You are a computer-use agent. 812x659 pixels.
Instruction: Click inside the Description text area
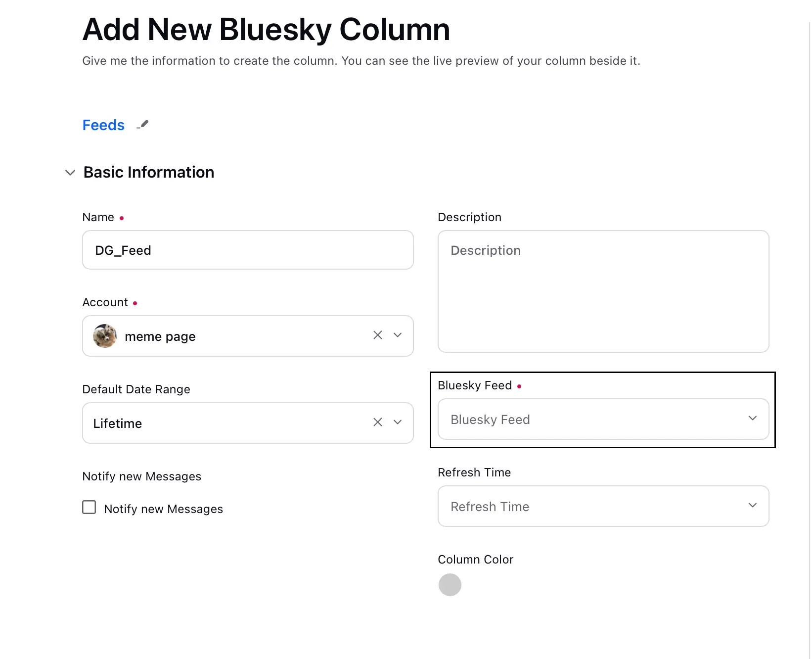click(x=603, y=291)
